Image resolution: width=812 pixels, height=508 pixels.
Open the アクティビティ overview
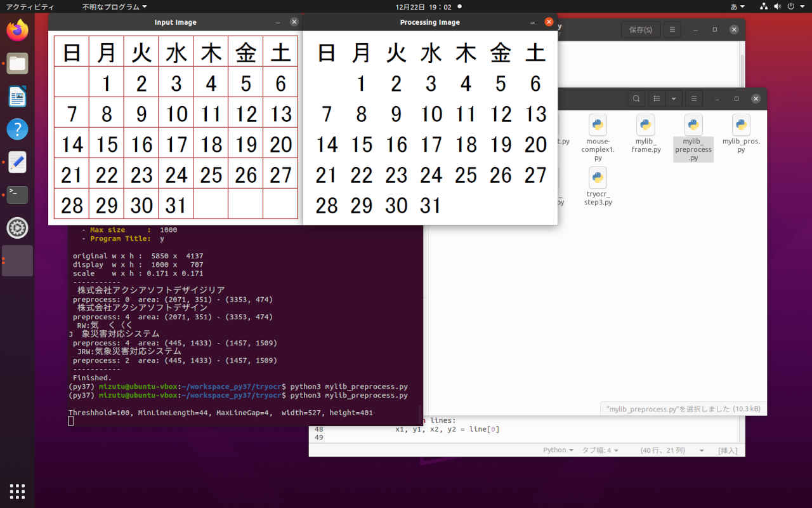pos(30,7)
